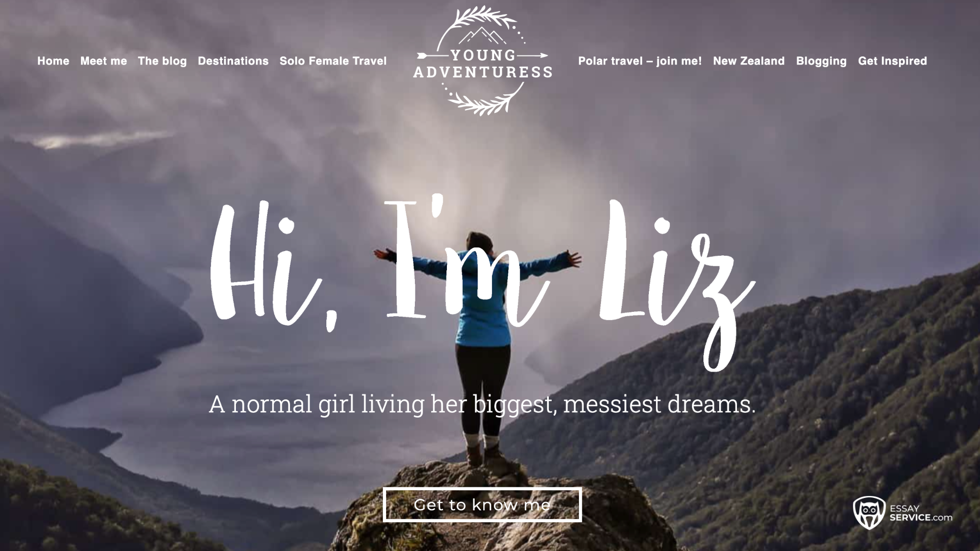Open the New Zealand menu item
Image resolution: width=980 pixels, height=551 pixels.
click(749, 61)
